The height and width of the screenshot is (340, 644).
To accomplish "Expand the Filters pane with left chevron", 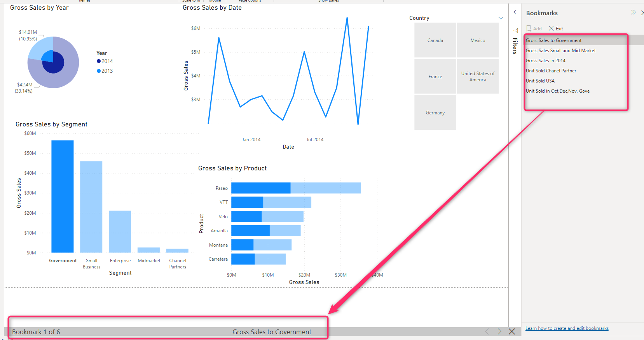I will point(515,12).
